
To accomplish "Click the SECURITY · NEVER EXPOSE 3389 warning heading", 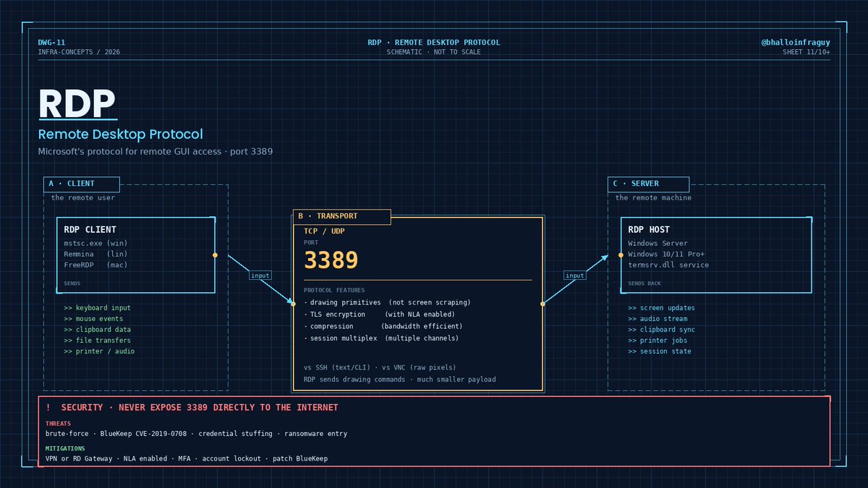I will click(200, 408).
